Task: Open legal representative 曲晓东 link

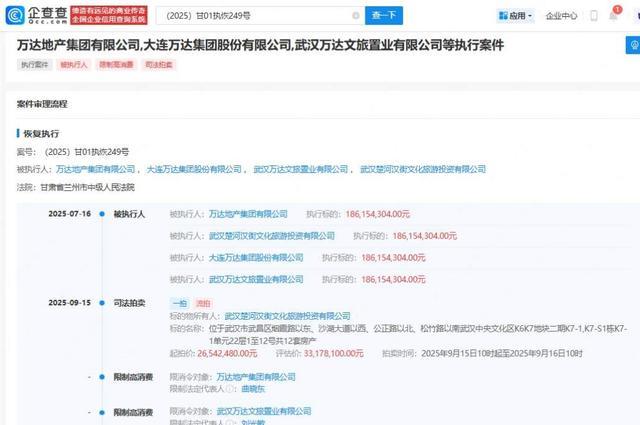Action: coord(253,389)
